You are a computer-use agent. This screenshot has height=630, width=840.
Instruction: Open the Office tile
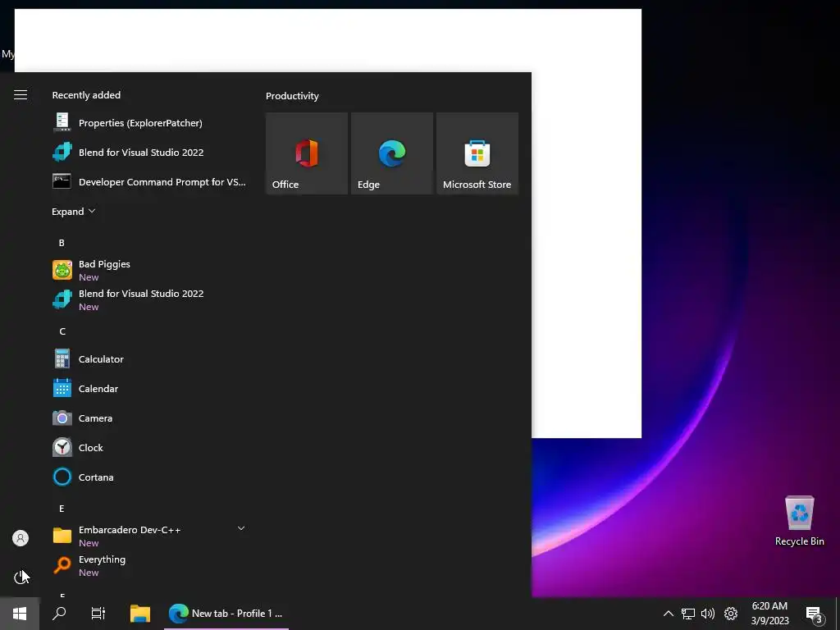(x=307, y=153)
